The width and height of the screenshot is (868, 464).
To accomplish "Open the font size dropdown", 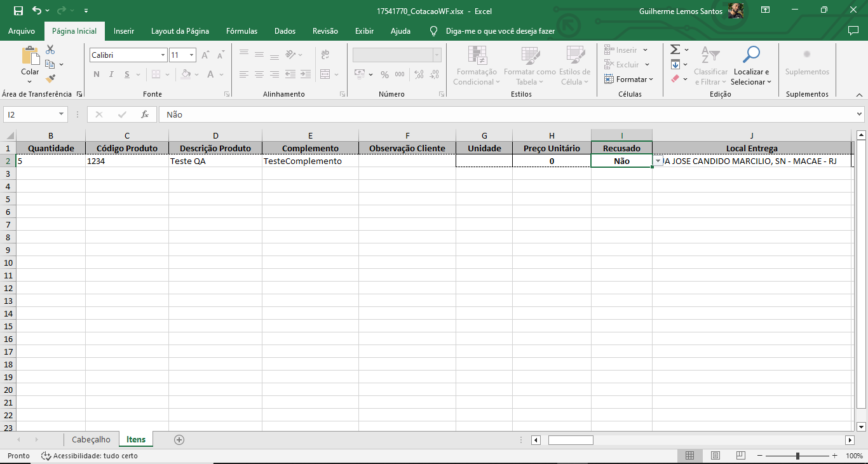I will coord(191,55).
